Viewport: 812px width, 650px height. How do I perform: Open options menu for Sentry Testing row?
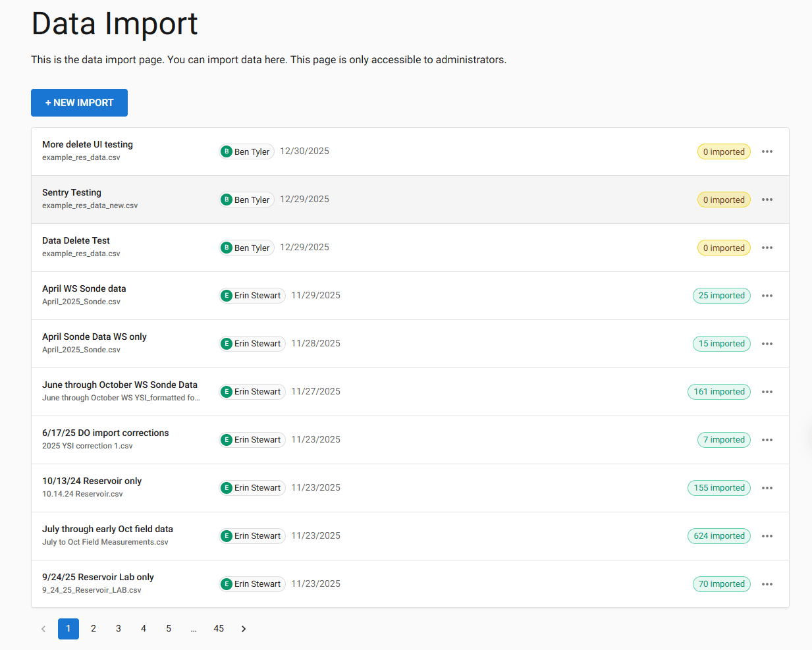[767, 200]
